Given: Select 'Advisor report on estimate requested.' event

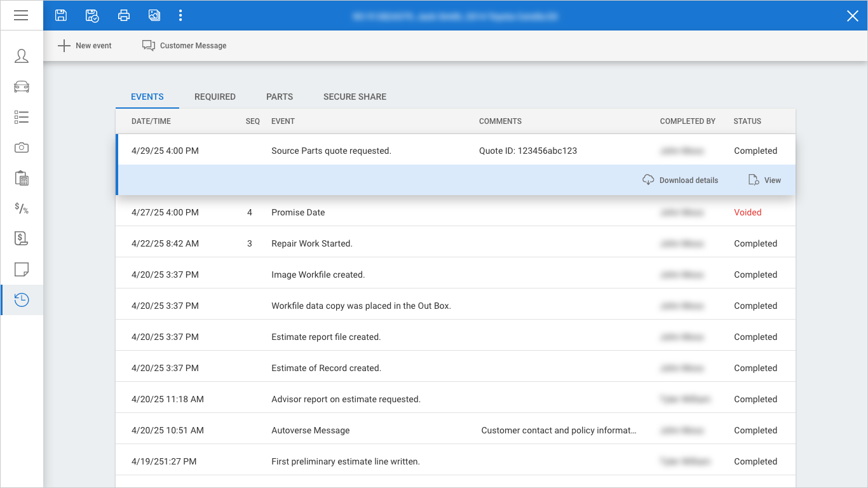Looking at the screenshot, I should coord(346,399).
